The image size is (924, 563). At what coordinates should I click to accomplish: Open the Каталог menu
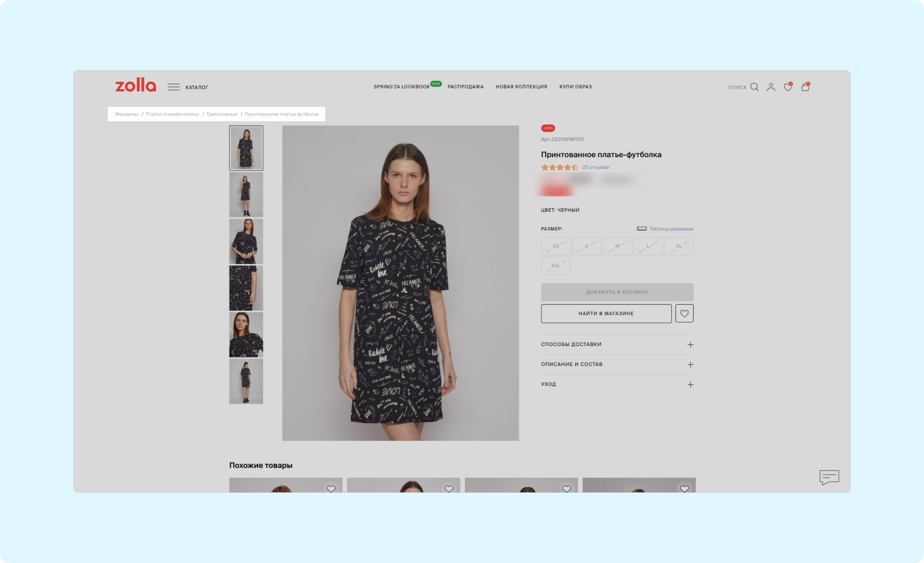[x=197, y=87]
